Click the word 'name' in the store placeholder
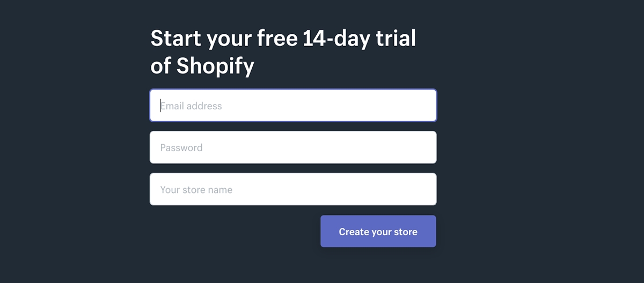The width and height of the screenshot is (644, 283). [220, 190]
